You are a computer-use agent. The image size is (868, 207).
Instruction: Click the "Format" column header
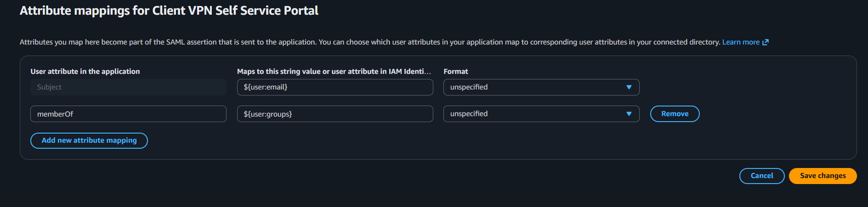point(456,72)
